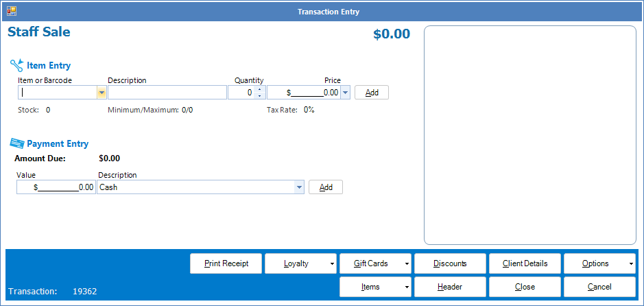Click the Item Entry section icon
This screenshot has width=644, height=306.
click(x=16, y=65)
